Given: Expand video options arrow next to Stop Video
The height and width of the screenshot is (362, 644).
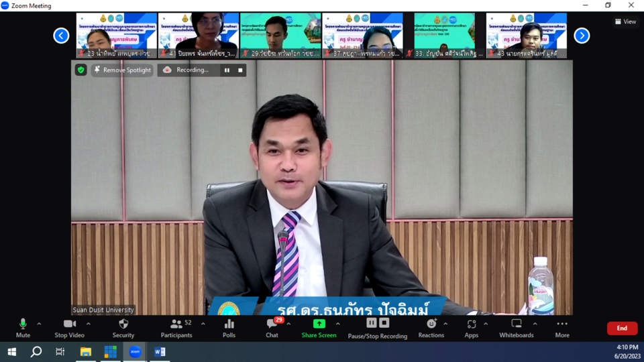Looking at the screenshot, I should point(88,324).
